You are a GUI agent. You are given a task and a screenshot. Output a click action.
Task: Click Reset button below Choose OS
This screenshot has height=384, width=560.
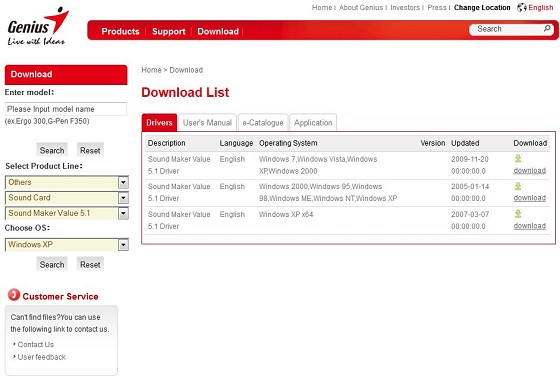coord(90,264)
